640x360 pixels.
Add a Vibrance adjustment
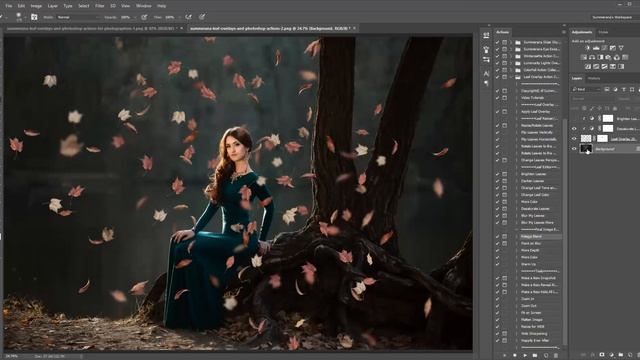[621, 48]
